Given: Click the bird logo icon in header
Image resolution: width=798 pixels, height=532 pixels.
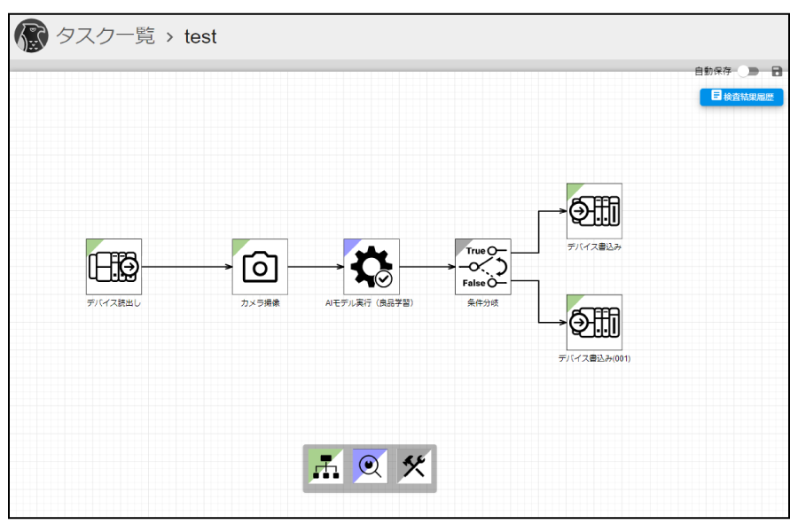Looking at the screenshot, I should click(x=31, y=36).
